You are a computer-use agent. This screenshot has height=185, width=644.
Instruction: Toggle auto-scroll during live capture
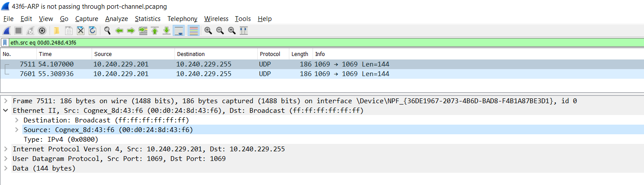(x=178, y=31)
